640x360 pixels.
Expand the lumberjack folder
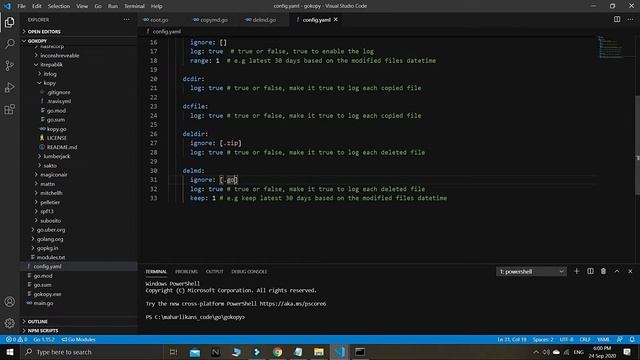click(57, 156)
